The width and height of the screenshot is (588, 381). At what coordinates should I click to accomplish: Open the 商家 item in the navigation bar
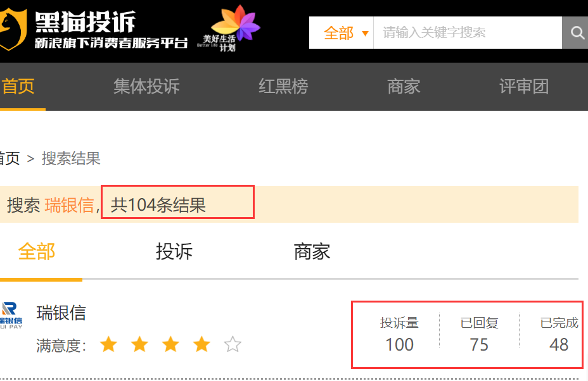(x=404, y=86)
